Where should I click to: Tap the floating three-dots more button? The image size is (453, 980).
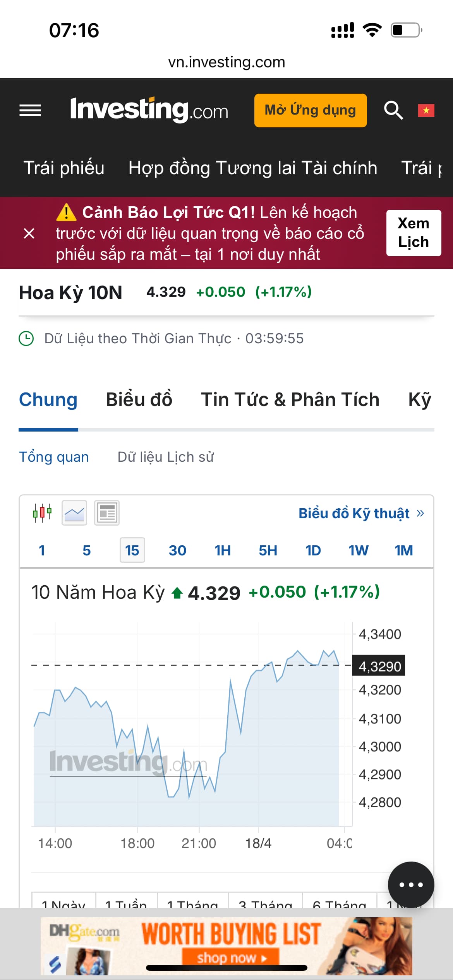coord(411,885)
